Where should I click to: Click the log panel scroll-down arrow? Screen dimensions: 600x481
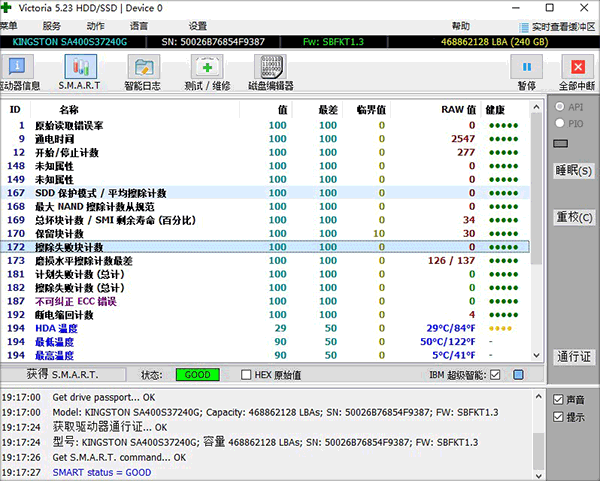point(538,476)
